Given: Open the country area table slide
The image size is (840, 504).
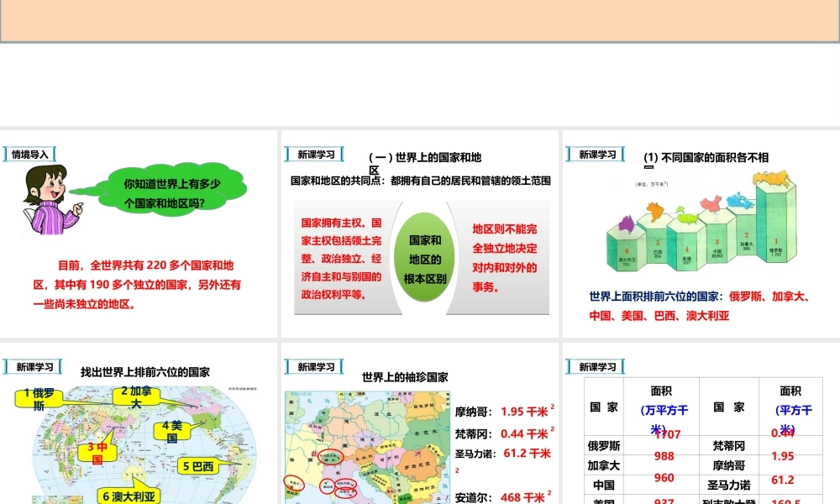Looking at the screenshot, I should pos(701,423).
